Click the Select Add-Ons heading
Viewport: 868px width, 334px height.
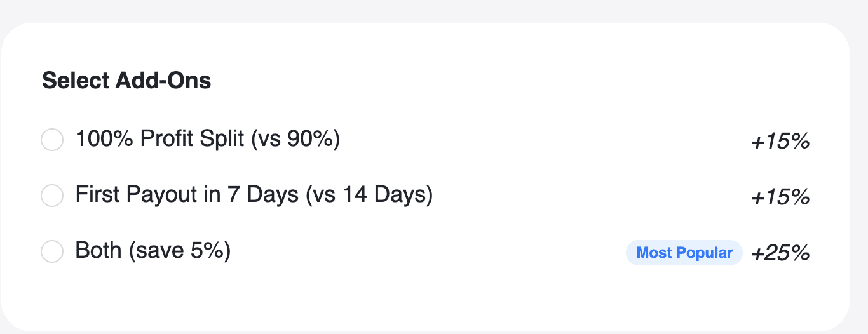[x=126, y=81]
